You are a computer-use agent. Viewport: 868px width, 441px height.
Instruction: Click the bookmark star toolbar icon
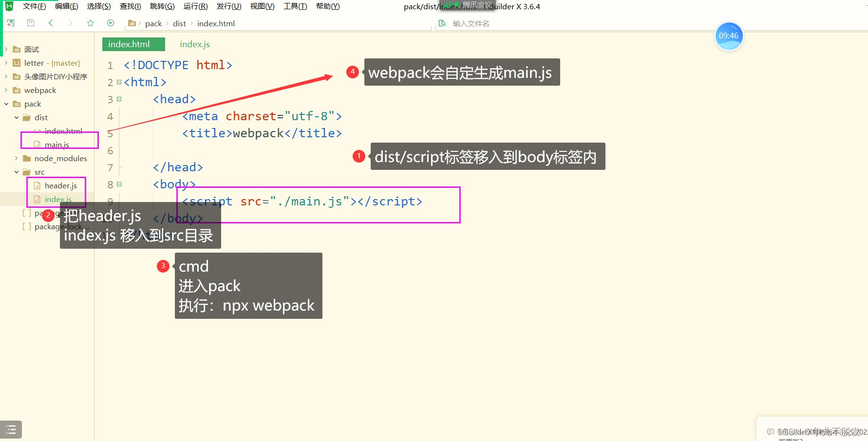(91, 23)
